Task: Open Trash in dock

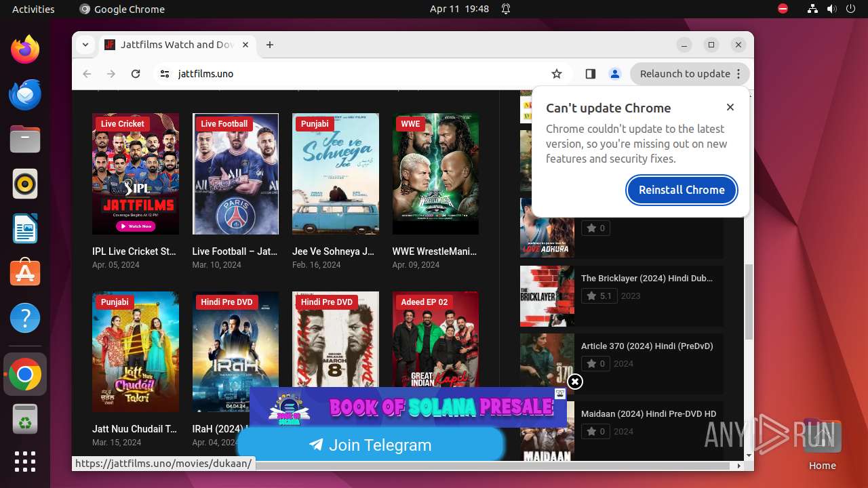Action: (25, 419)
